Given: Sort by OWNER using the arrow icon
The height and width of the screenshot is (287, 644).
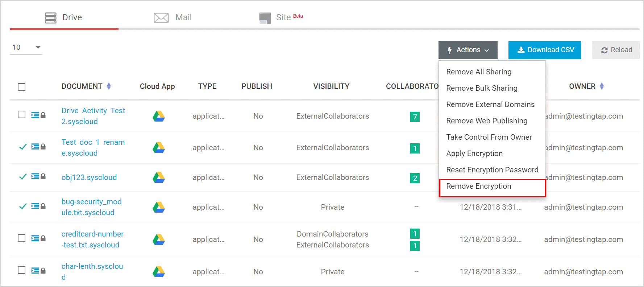Looking at the screenshot, I should pos(602,86).
